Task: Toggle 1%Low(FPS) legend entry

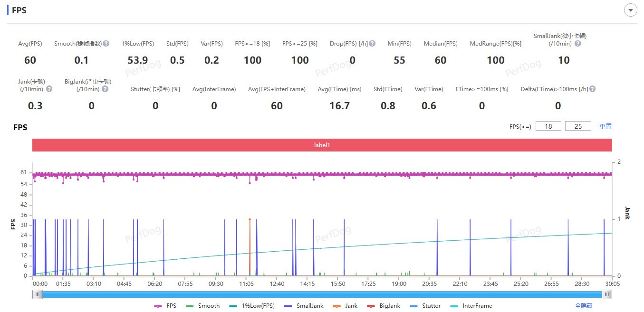Action: point(252,306)
